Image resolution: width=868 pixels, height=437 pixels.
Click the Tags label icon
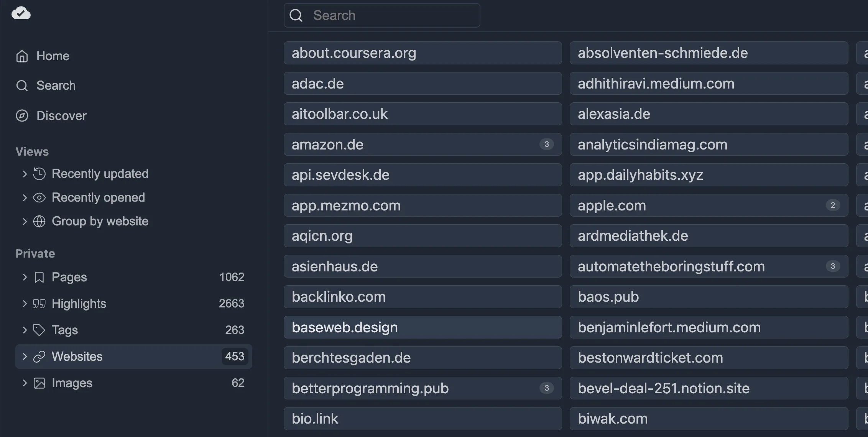click(x=39, y=330)
